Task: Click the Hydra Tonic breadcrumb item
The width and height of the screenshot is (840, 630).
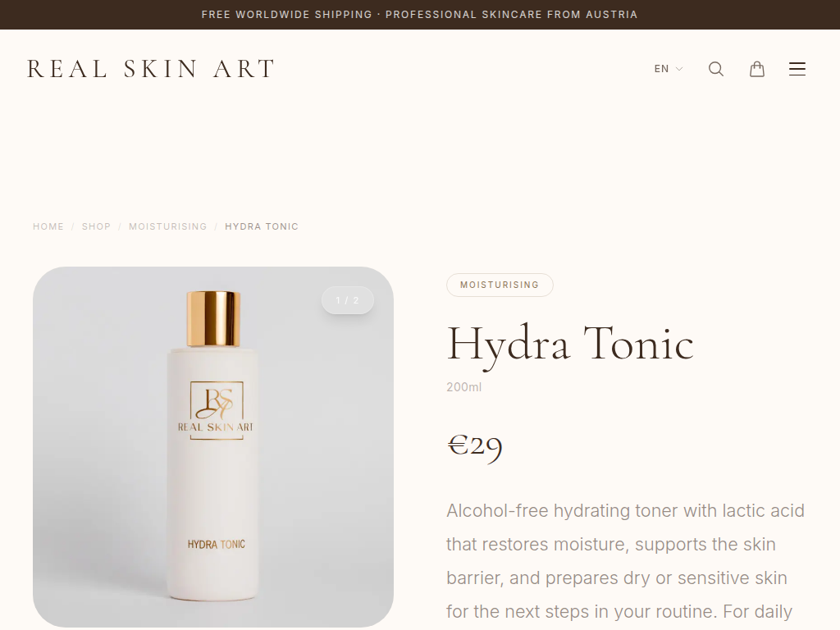Action: [262, 226]
